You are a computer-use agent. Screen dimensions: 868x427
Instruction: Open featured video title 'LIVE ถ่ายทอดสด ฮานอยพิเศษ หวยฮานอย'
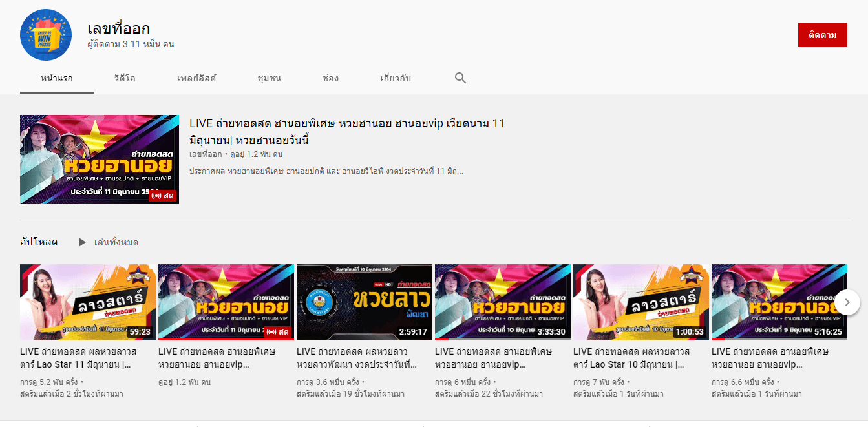[347, 132]
